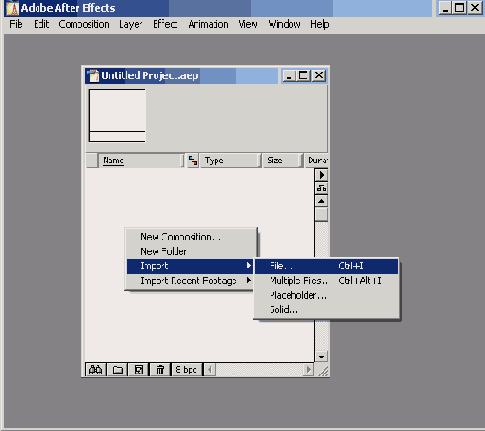
Task: Sort by the Size column header
Action: point(283,160)
